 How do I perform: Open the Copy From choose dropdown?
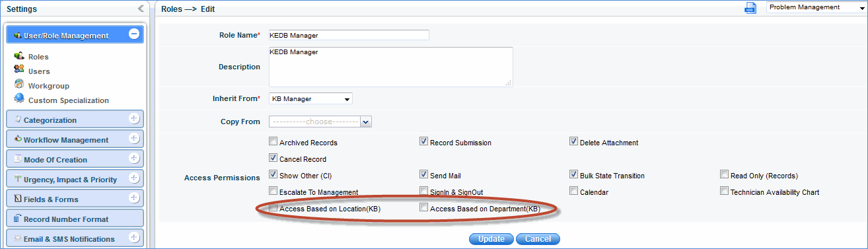(x=320, y=122)
